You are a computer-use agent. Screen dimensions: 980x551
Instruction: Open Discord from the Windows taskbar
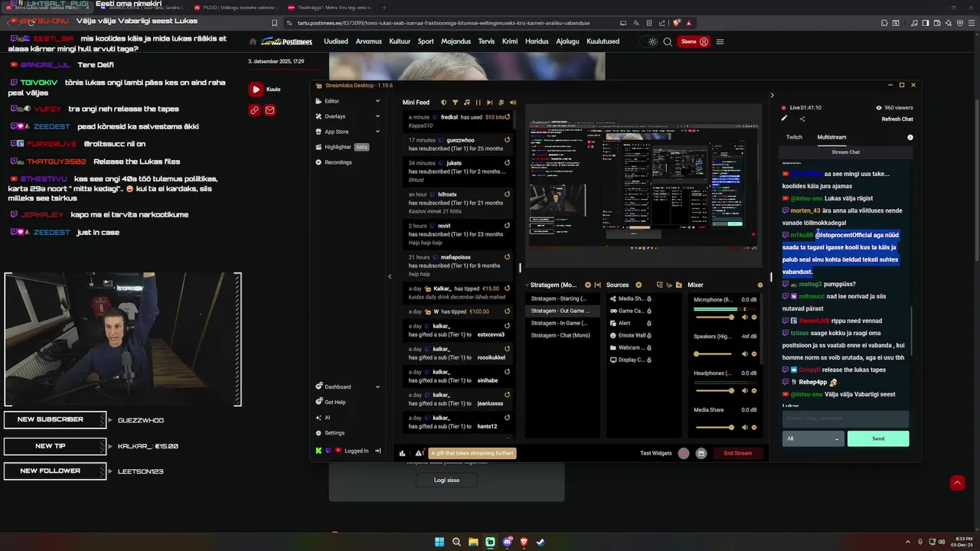click(x=507, y=542)
